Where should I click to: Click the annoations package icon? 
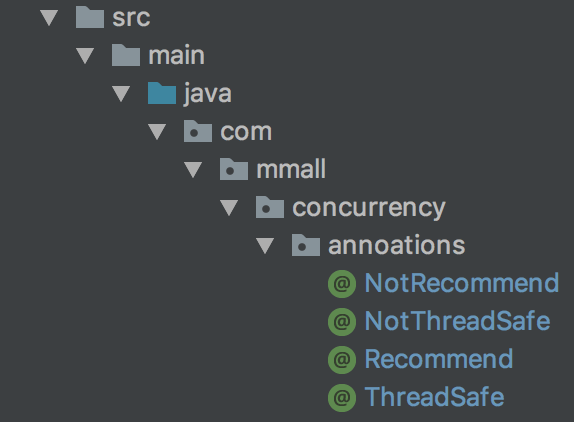pyautogui.click(x=306, y=245)
